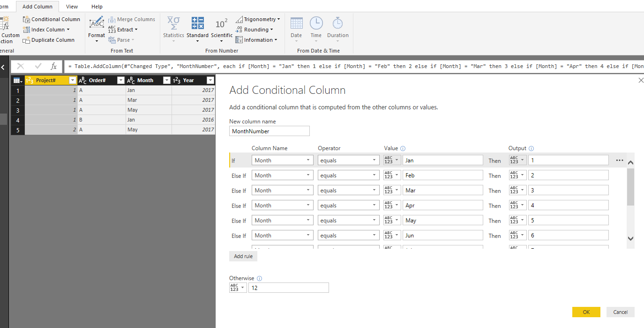Open Column Name dropdown in the If row

283,160
